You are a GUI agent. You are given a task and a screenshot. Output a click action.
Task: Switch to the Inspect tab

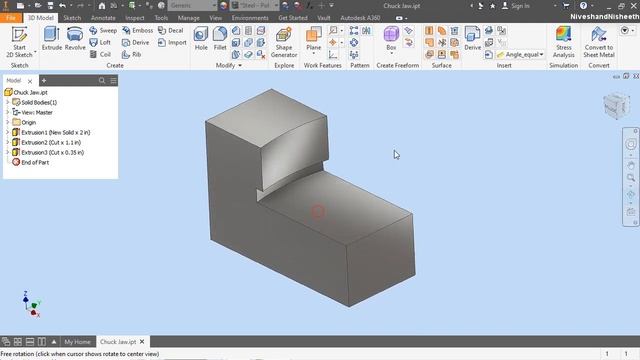click(x=135, y=18)
